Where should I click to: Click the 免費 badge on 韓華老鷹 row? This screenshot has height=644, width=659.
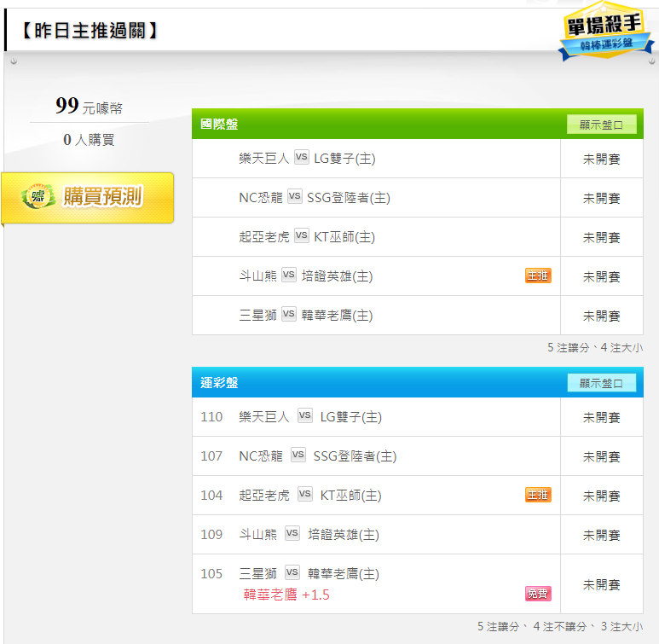pyautogui.click(x=538, y=594)
